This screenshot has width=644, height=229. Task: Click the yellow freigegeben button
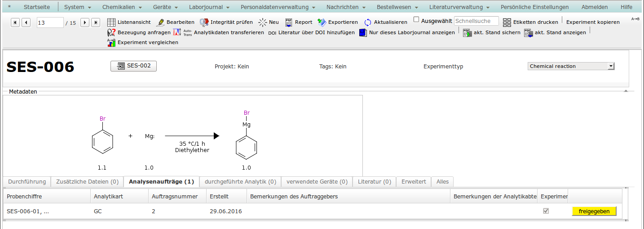tap(594, 211)
